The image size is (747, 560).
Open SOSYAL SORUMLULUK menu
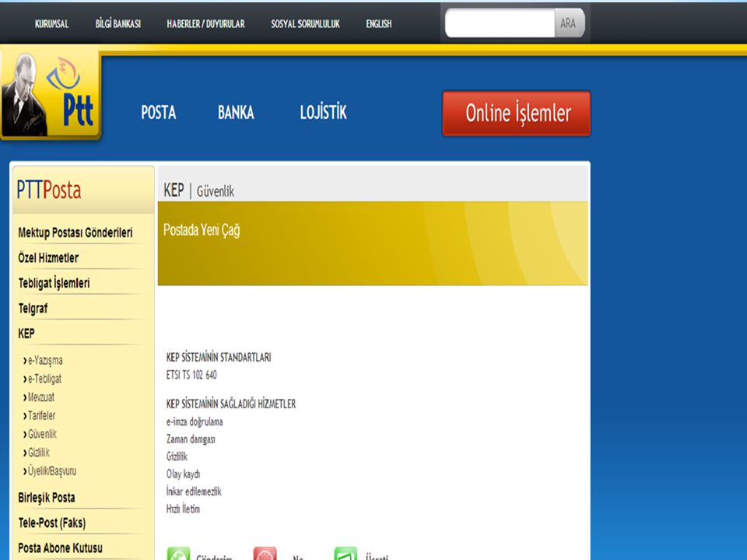(x=305, y=24)
